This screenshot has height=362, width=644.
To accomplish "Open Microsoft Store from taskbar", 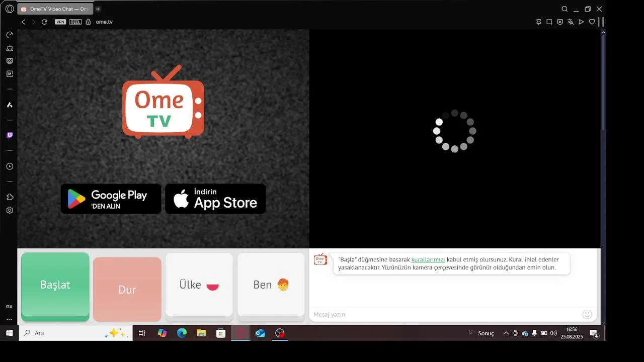I will (221, 333).
